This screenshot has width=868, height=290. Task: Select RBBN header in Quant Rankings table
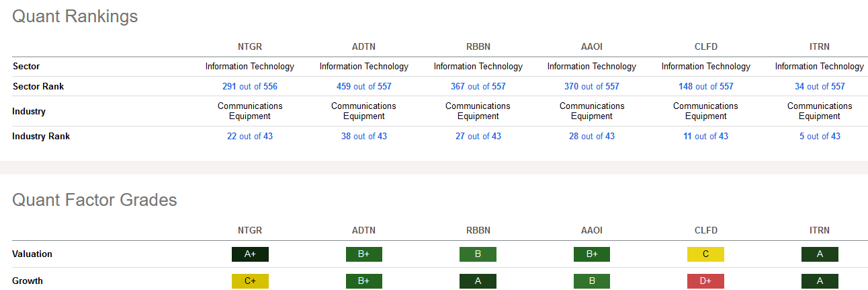click(478, 46)
